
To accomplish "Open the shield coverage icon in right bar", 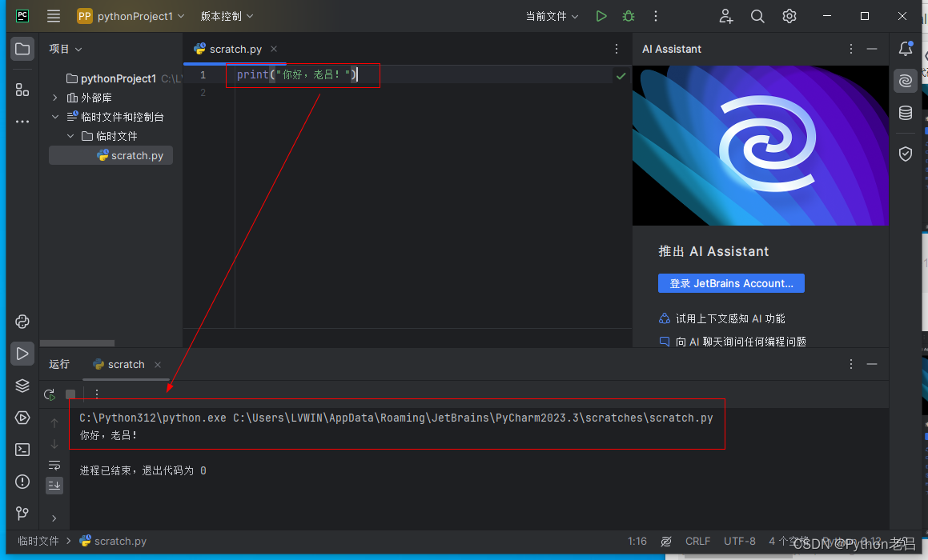I will point(906,154).
